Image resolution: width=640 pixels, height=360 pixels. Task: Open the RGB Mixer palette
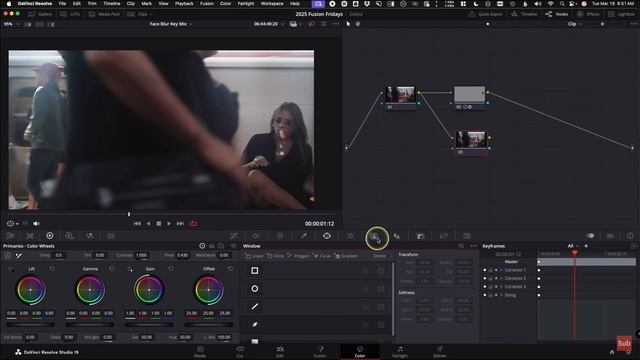coord(89,236)
